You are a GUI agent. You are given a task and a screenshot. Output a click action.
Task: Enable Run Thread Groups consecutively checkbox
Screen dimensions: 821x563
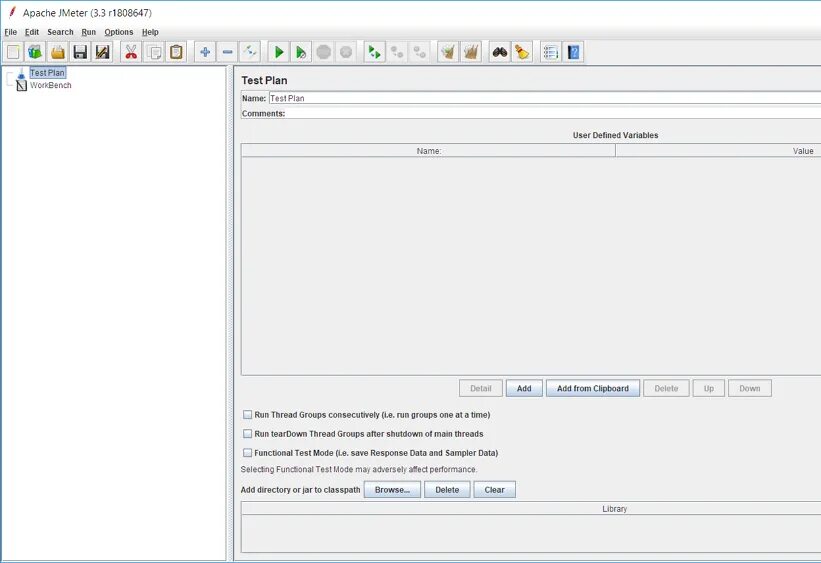(x=247, y=414)
